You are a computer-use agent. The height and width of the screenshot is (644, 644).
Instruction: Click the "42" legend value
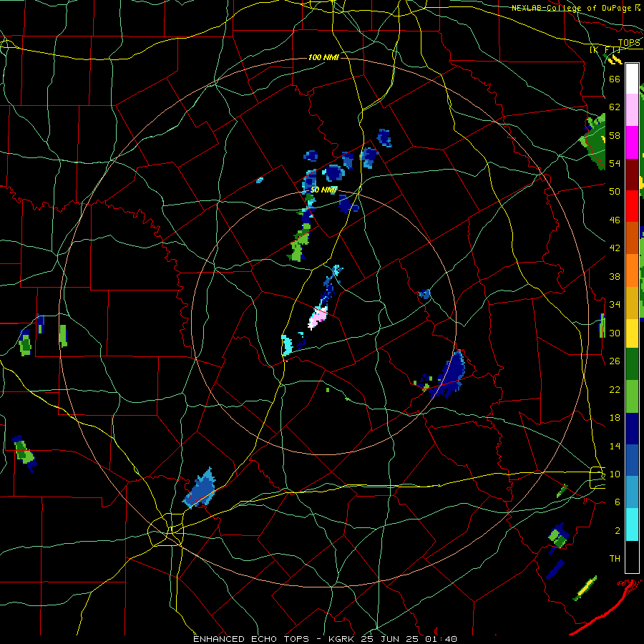615,248
